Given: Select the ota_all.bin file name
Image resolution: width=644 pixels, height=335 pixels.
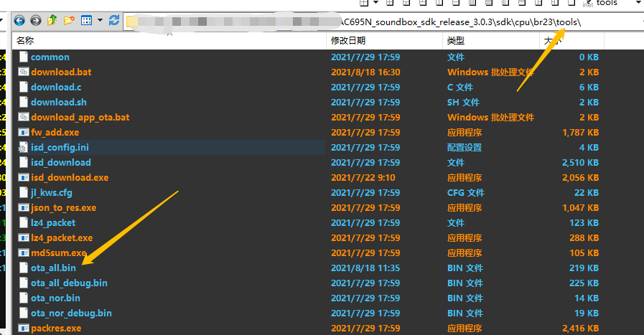Looking at the screenshot, I should [53, 268].
